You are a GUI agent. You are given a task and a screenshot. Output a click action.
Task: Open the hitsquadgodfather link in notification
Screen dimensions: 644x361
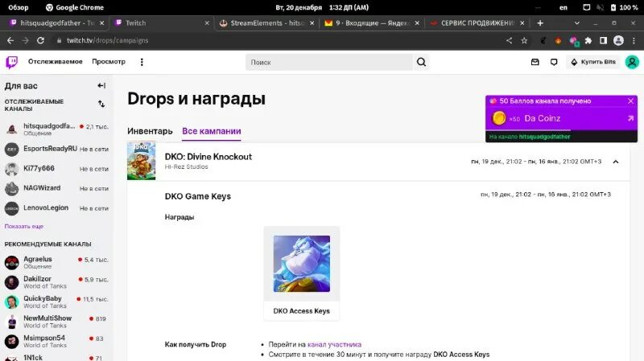[544, 137]
